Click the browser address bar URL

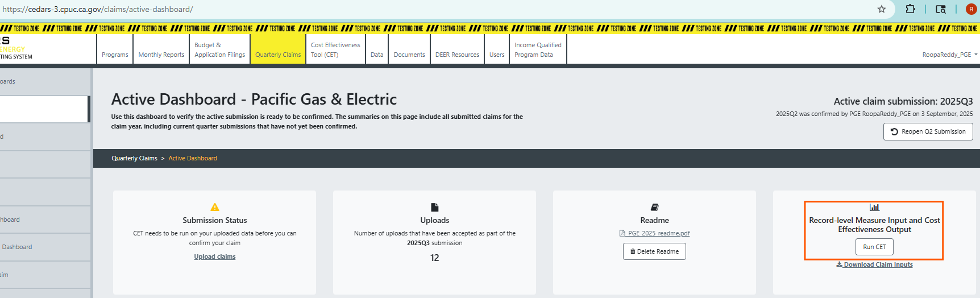(98, 9)
